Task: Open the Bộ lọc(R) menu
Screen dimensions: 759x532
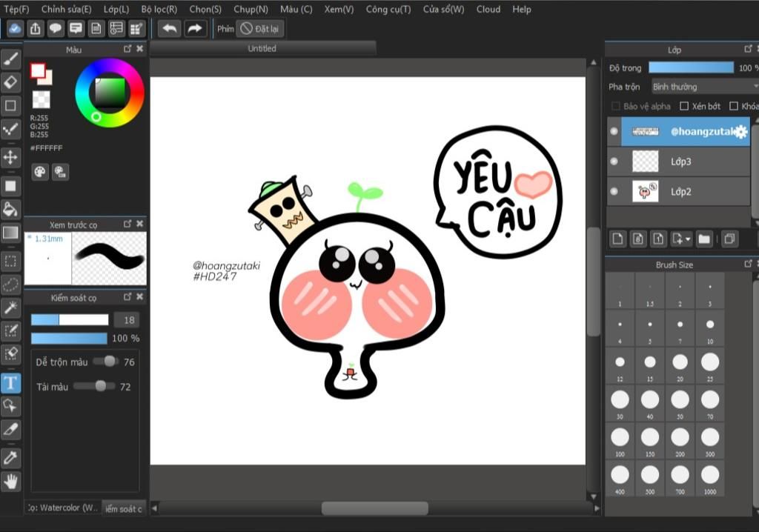Action: tap(159, 9)
